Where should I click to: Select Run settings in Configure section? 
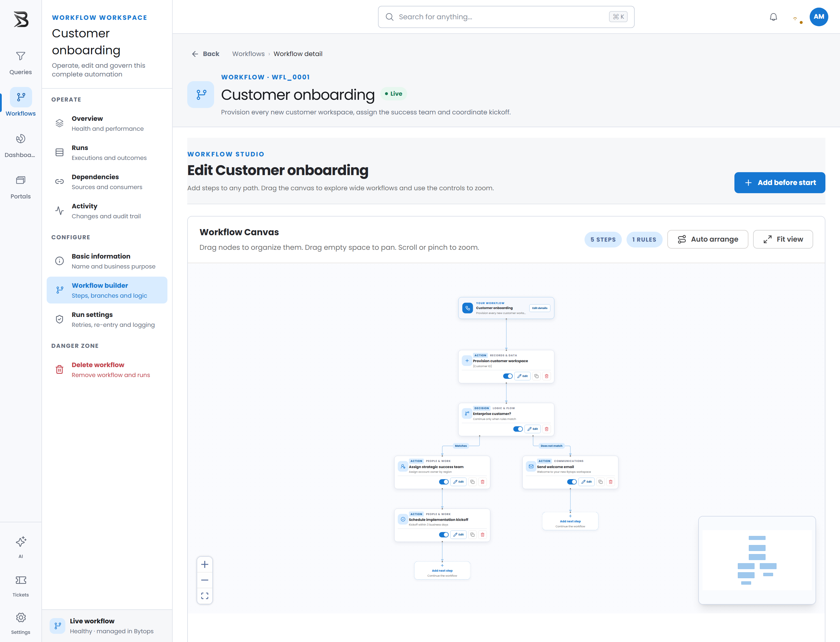pos(107,320)
